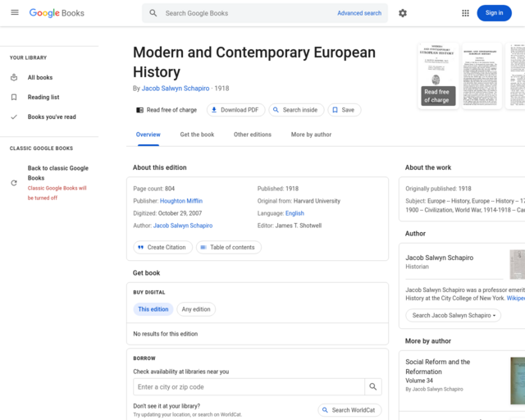Click the Social Reform book cover thumbnail
Viewport: 525px width, 420px height.
coord(518,381)
